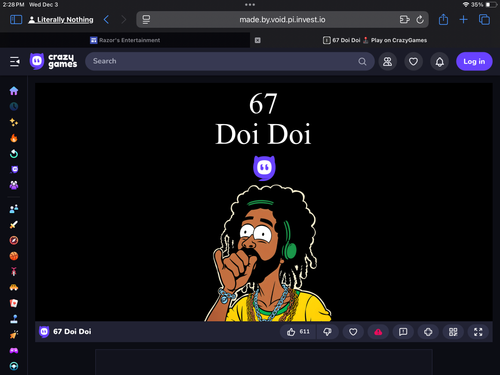
Task: Reload the current page
Action: [420, 20]
